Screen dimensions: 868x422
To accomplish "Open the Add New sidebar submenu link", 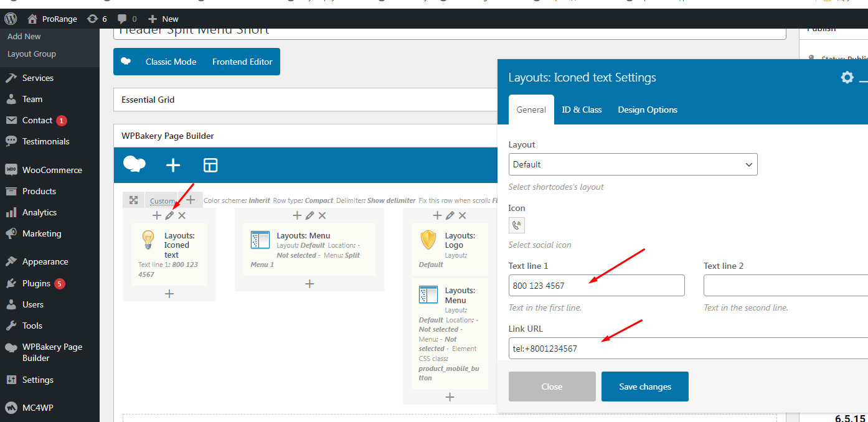I will 24,36.
